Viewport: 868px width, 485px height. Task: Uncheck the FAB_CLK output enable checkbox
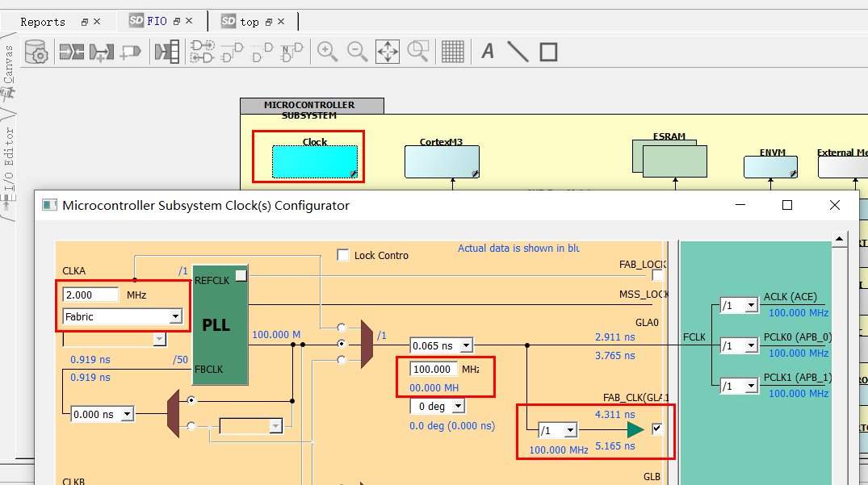[656, 429]
